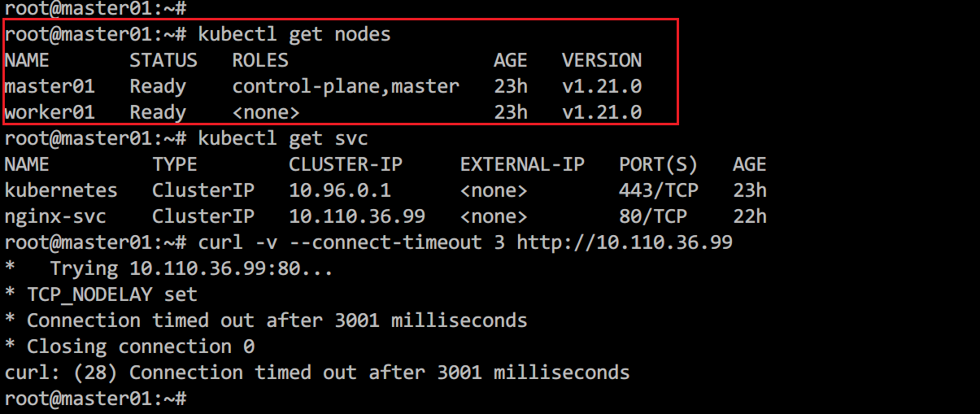The width and height of the screenshot is (980, 414).
Task: Select the kubernetes service name
Action: click(x=61, y=190)
